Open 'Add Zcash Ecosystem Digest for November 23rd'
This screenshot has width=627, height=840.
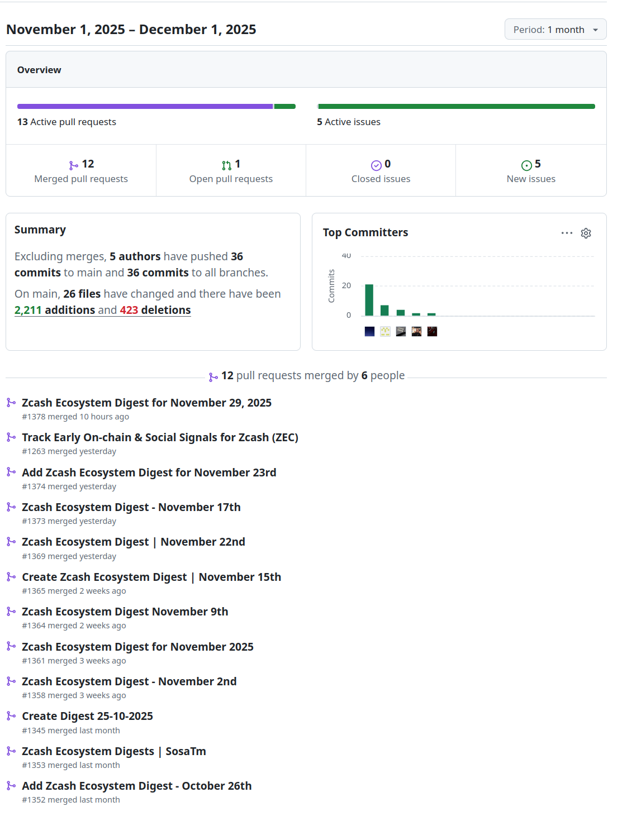click(149, 472)
